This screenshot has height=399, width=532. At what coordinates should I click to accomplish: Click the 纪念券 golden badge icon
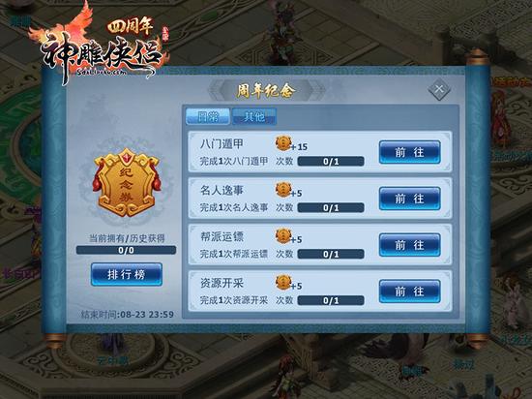click(127, 183)
